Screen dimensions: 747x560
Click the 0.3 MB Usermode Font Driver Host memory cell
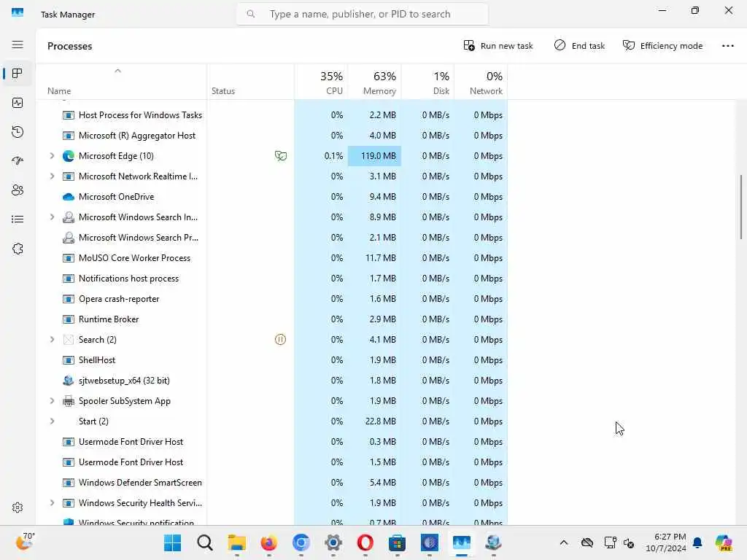374,442
